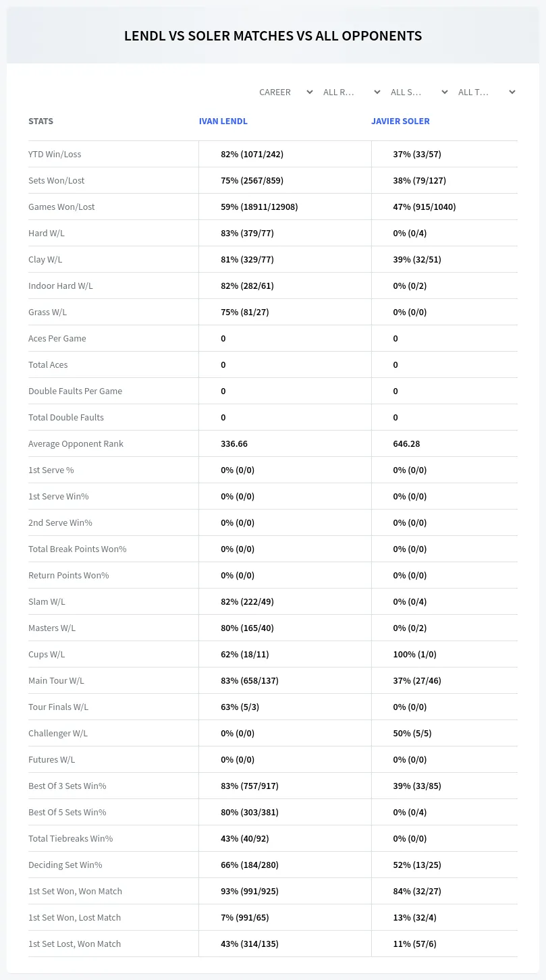
Task: Open Ivan Lendl player profile link
Action: [x=223, y=121]
